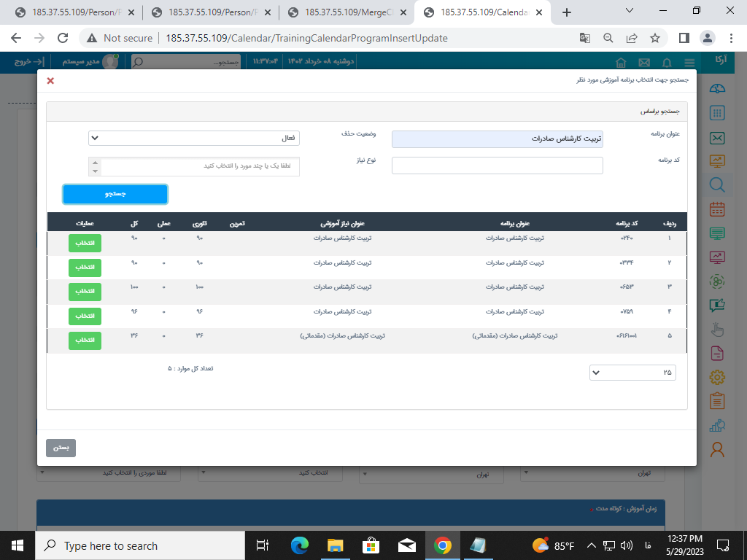Expand the page size dropdown showing ۲۵
747x560 pixels.
point(632,373)
